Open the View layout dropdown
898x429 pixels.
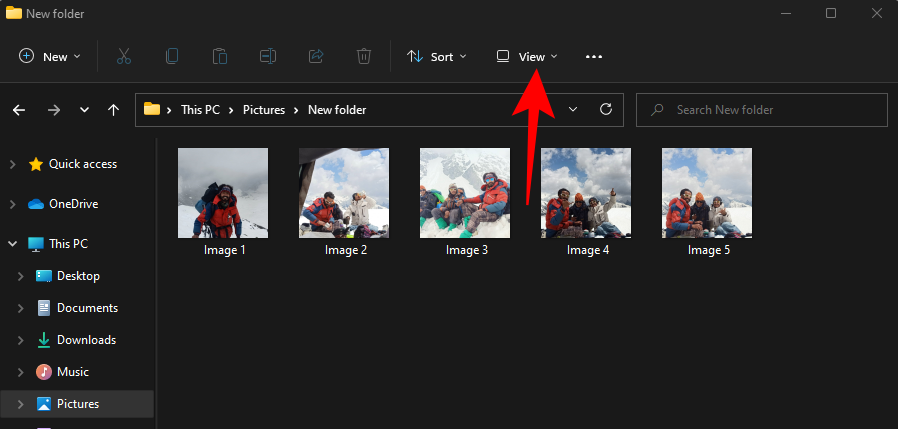[x=527, y=57]
